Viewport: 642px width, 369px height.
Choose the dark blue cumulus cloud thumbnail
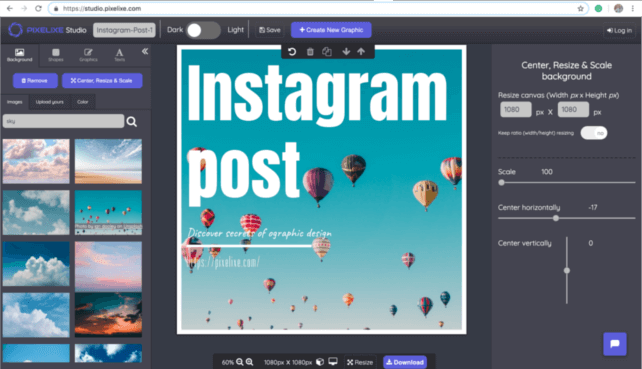click(36, 264)
